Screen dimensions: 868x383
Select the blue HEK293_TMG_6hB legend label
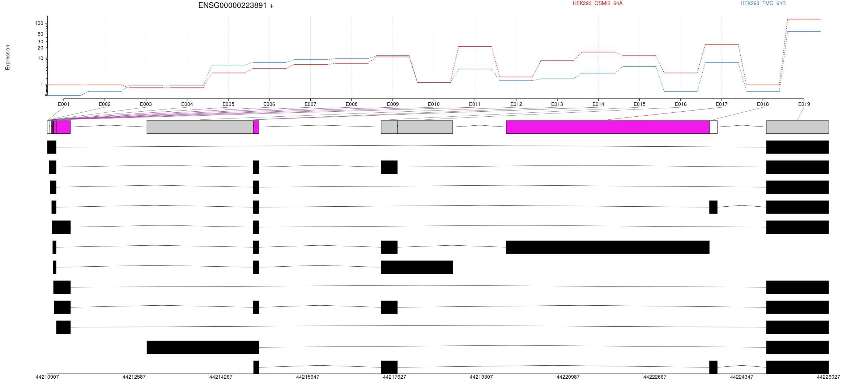763,4
